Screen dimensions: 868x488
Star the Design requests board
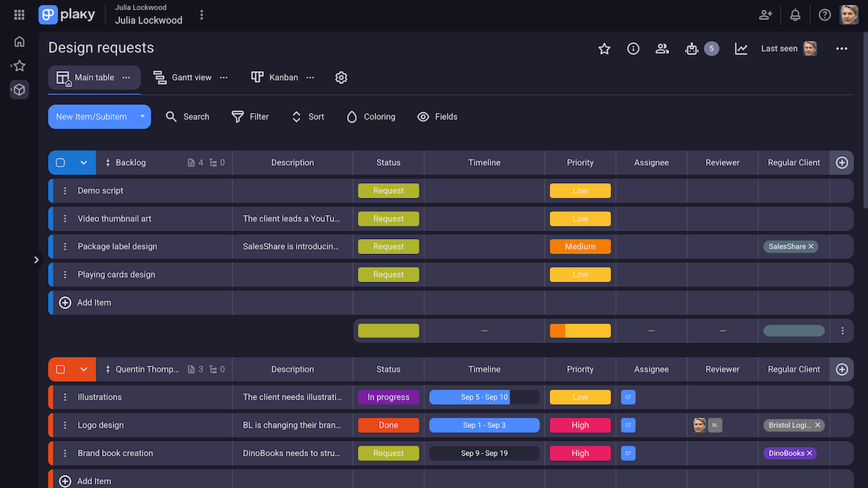(x=604, y=48)
